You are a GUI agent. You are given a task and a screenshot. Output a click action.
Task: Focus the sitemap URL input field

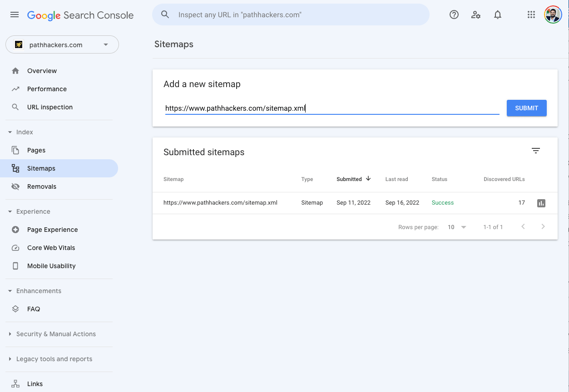coord(332,108)
